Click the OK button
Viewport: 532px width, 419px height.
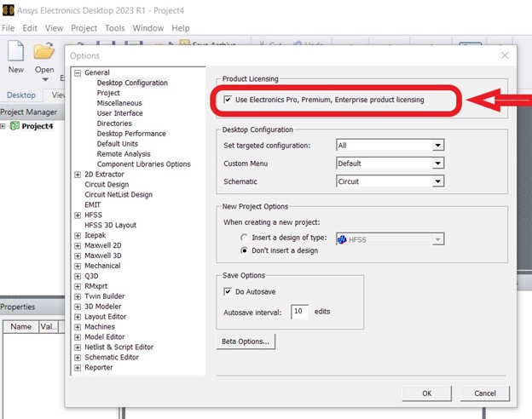(x=427, y=393)
